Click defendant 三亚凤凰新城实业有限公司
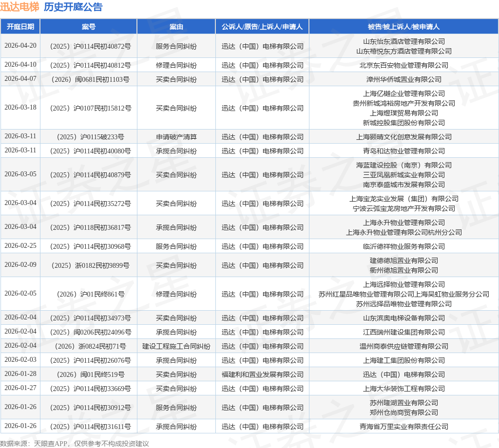 pos(404,175)
